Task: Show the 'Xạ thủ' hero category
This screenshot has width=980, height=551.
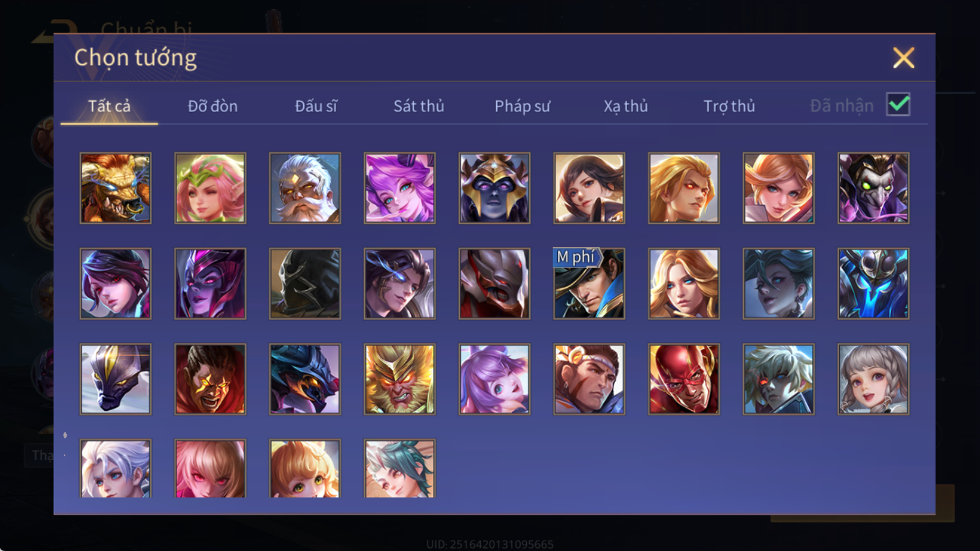Action: (625, 106)
